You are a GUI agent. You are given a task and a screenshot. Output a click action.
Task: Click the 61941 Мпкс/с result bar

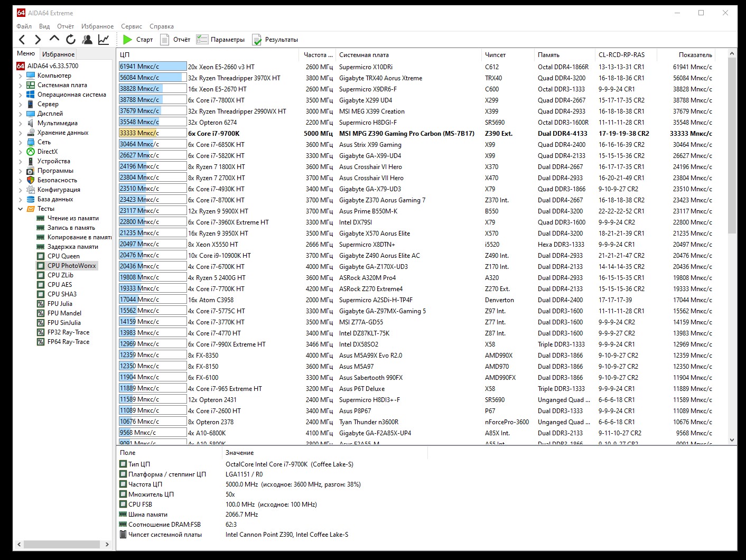(x=153, y=67)
